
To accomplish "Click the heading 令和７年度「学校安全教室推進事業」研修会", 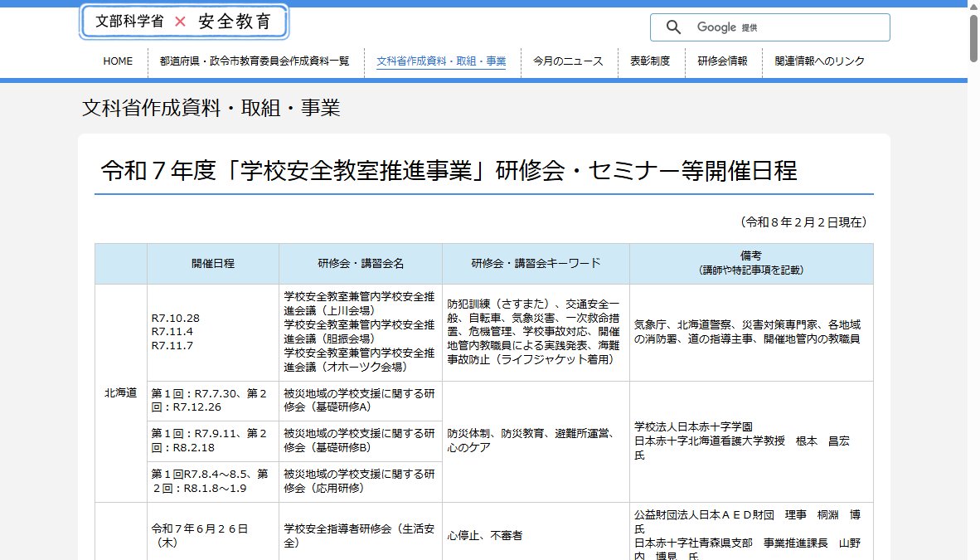I will click(x=449, y=170).
